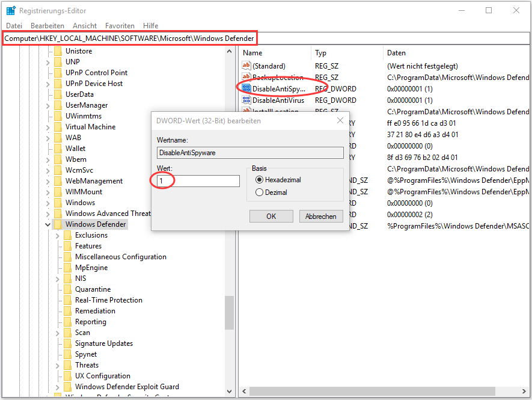532x400 pixels.
Task: Expand the Windows Defender Exploit Guard node
Action: 57,386
